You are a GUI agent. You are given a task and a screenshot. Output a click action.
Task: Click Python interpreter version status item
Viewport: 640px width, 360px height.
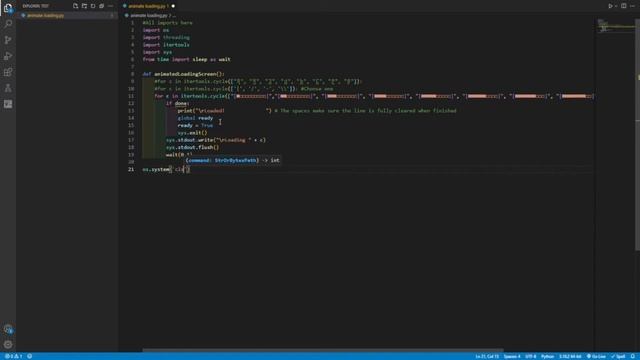(570, 356)
